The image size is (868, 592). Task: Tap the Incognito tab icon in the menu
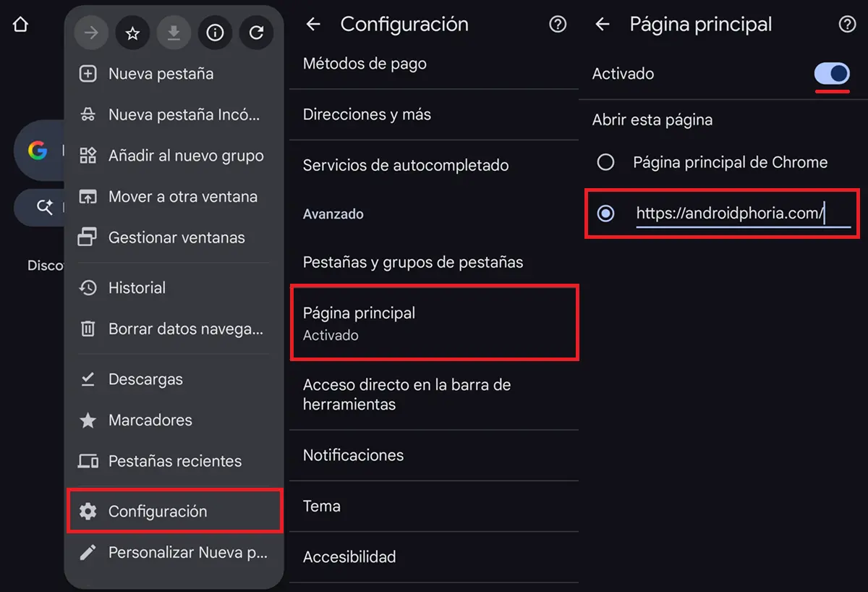pos(87,114)
